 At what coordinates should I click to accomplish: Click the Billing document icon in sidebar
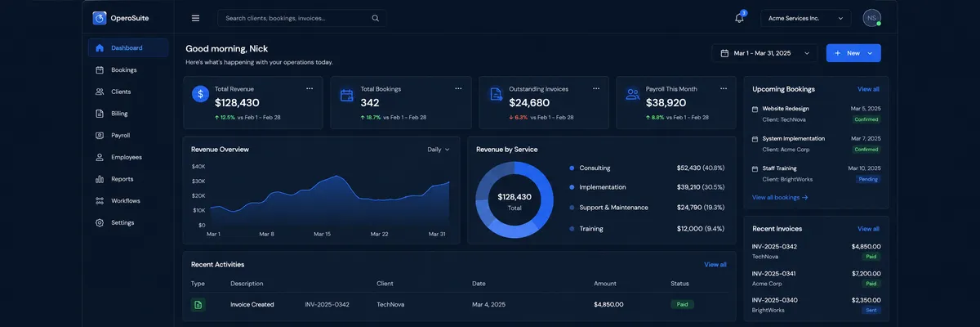pos(100,114)
